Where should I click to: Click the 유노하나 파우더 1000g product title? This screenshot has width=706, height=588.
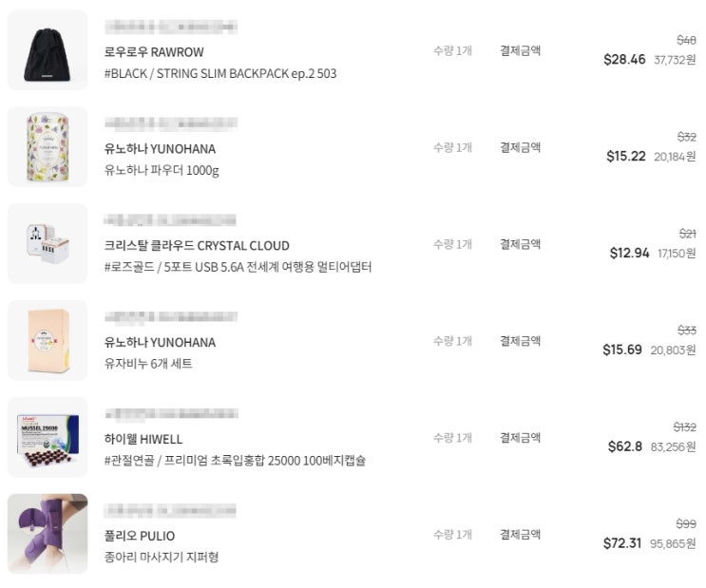click(x=162, y=171)
